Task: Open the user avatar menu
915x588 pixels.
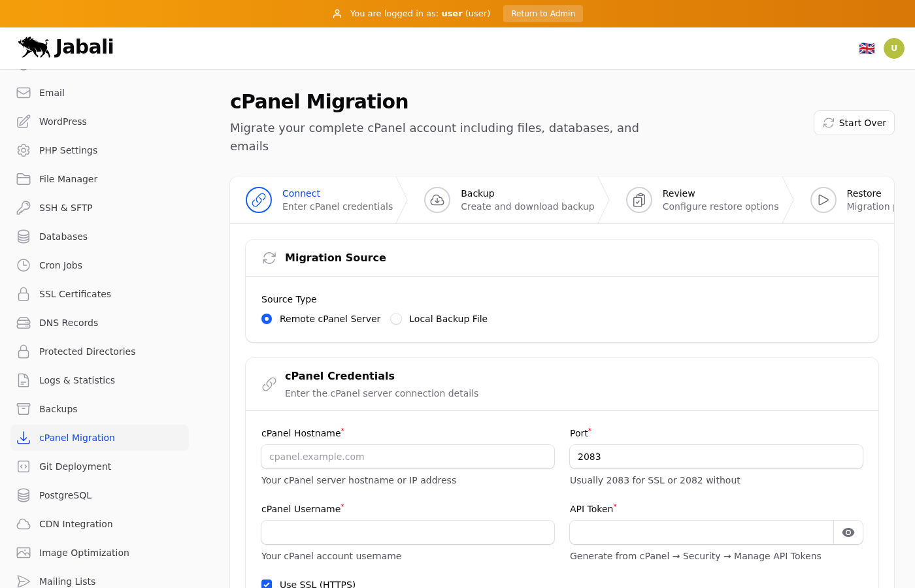Action: click(893, 48)
